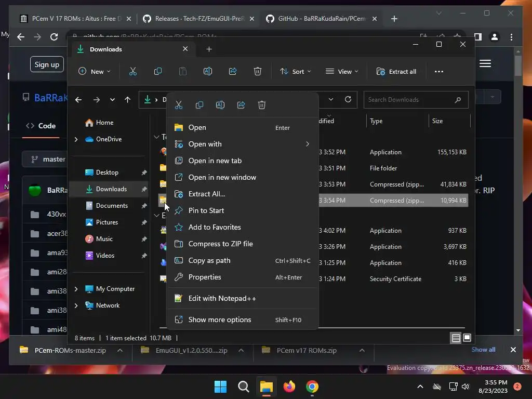532x399 pixels.
Task: Click Cut icon in Explorer toolbar
Action: 132,72
